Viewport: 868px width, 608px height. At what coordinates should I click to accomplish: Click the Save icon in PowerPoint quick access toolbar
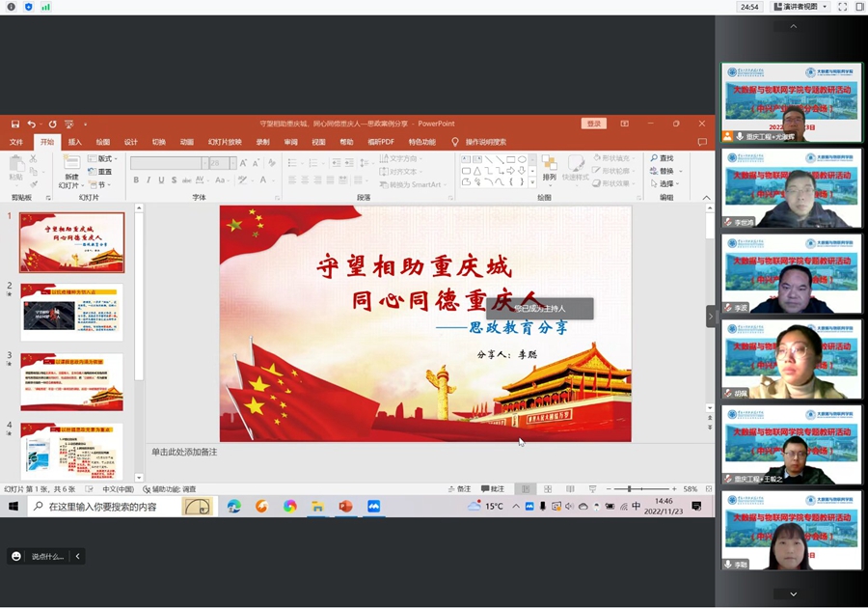(14, 124)
